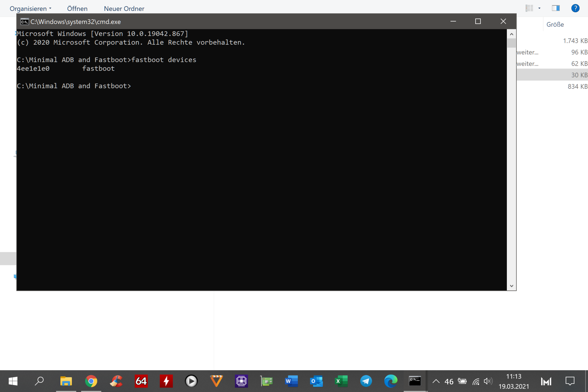Select the 62 KB file row
This screenshot has height=392, width=588.
click(x=552, y=64)
